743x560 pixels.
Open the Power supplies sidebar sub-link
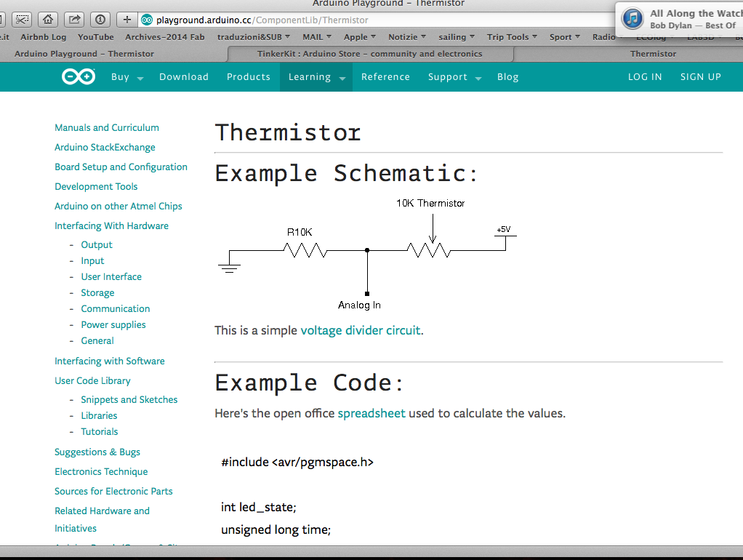tap(113, 325)
